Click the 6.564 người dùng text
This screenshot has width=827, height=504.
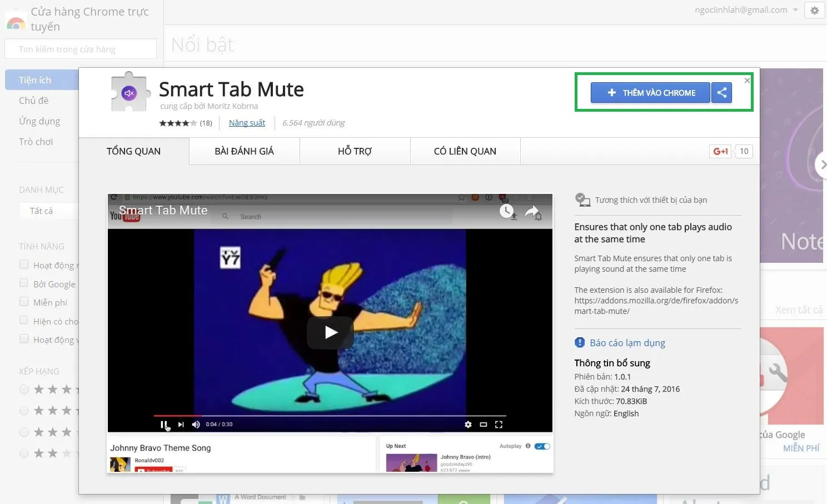click(x=313, y=123)
